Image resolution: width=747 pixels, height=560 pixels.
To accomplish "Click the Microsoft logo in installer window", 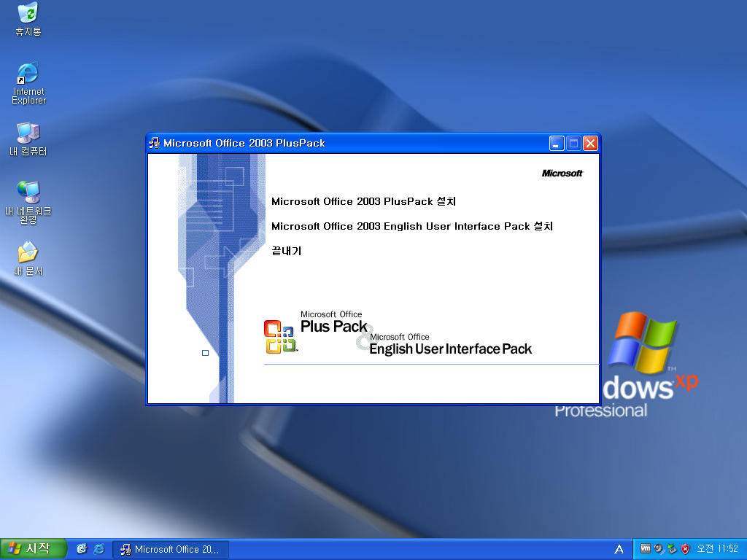I will tap(562, 174).
